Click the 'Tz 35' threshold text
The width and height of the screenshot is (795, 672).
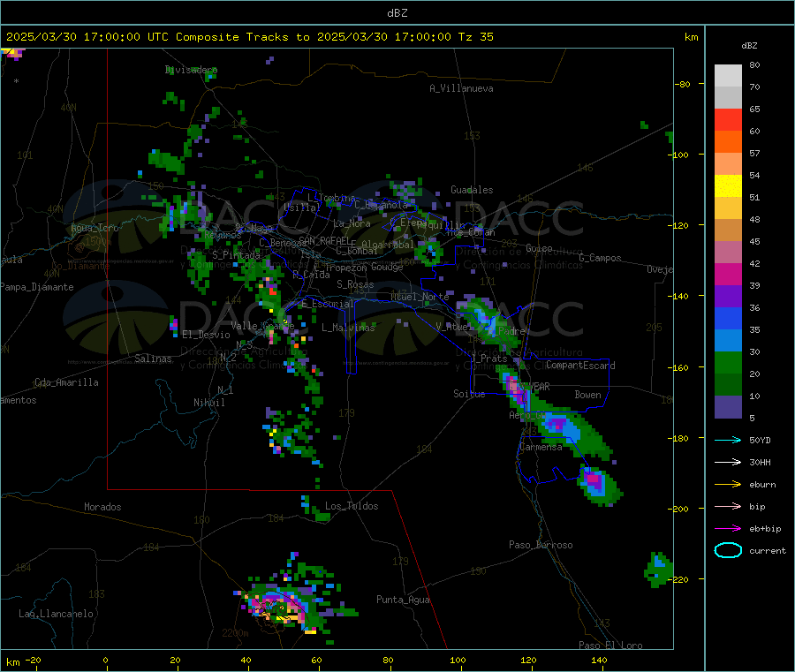pyautogui.click(x=475, y=37)
